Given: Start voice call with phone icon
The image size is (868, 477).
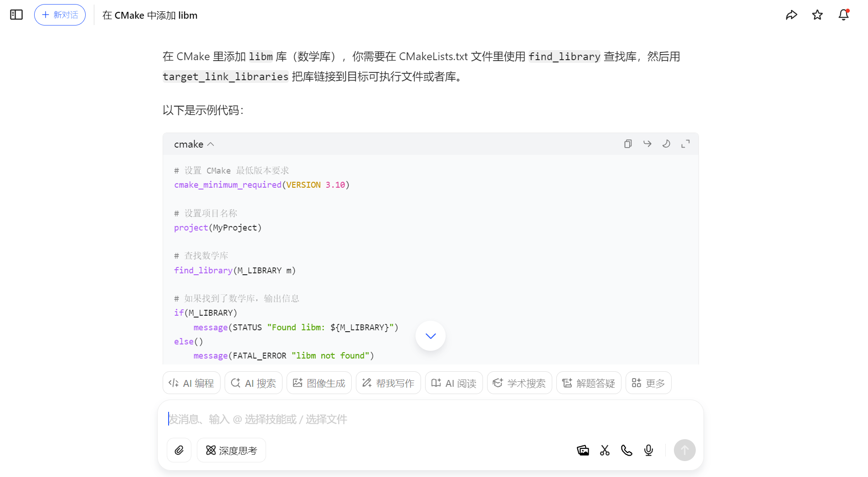Looking at the screenshot, I should point(627,451).
